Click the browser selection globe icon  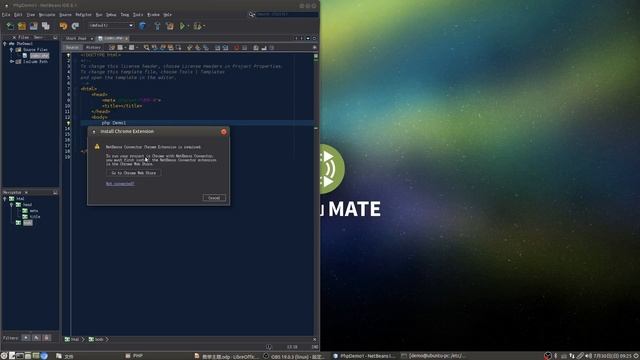coord(142,26)
